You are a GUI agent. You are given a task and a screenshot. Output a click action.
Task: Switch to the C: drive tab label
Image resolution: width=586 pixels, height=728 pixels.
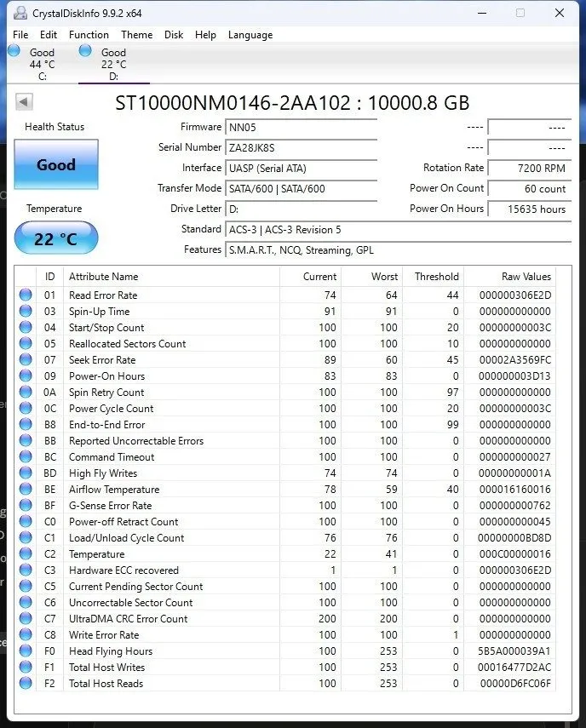click(43, 64)
